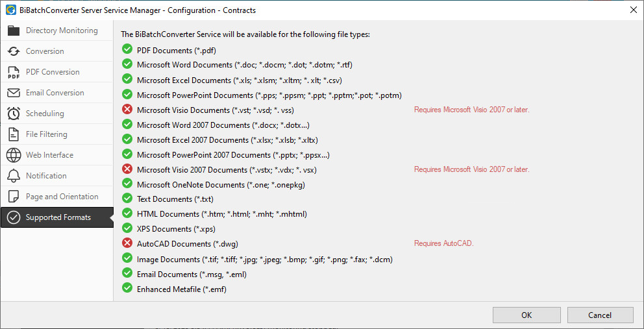Click 'Image Documents (*.tif...' text
The image size is (644, 329).
click(x=265, y=259)
